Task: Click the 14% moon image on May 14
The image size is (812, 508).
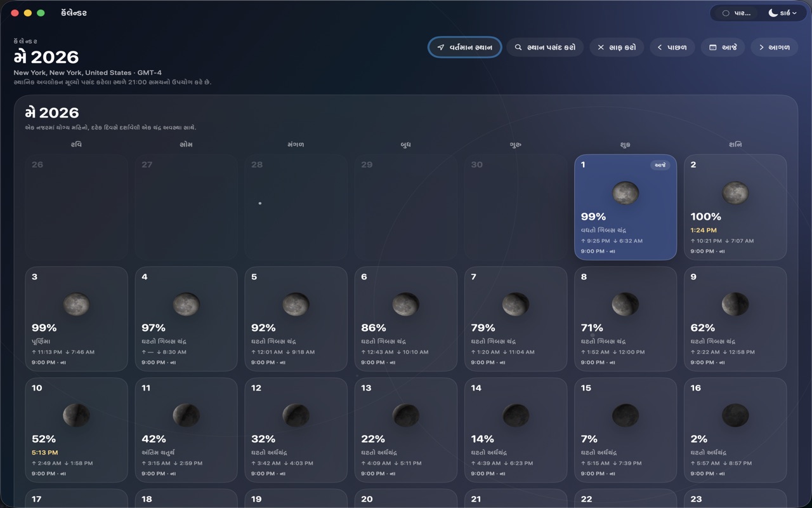Action: [516, 416]
